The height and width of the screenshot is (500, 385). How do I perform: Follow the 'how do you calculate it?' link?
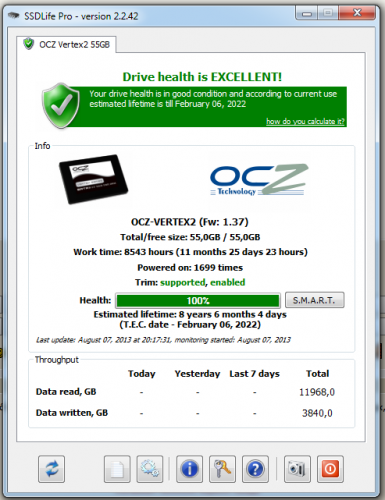(x=305, y=121)
